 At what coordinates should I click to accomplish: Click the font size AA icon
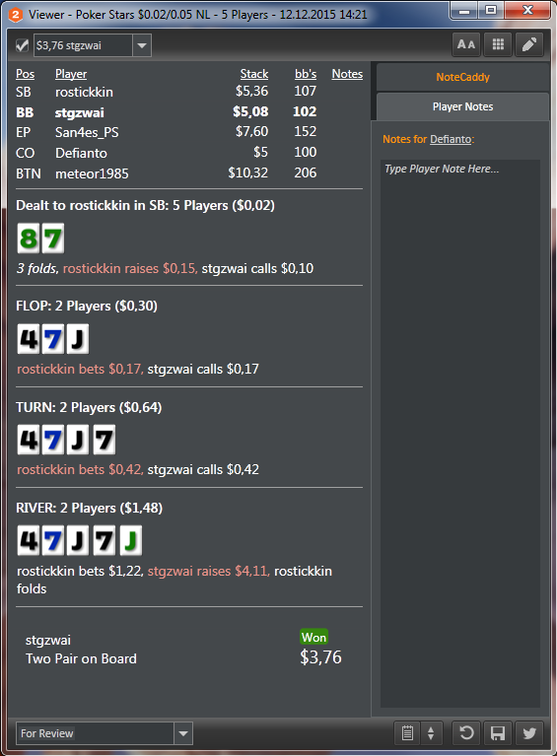pyautogui.click(x=466, y=44)
